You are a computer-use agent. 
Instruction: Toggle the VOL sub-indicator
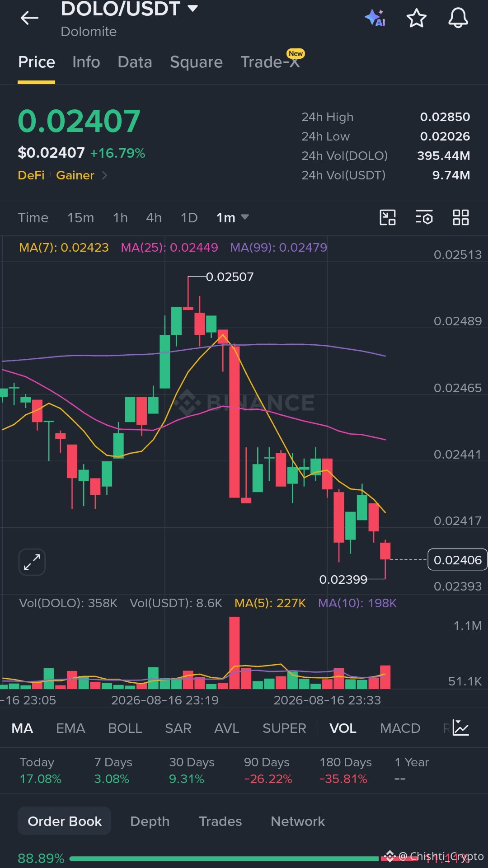click(x=343, y=728)
